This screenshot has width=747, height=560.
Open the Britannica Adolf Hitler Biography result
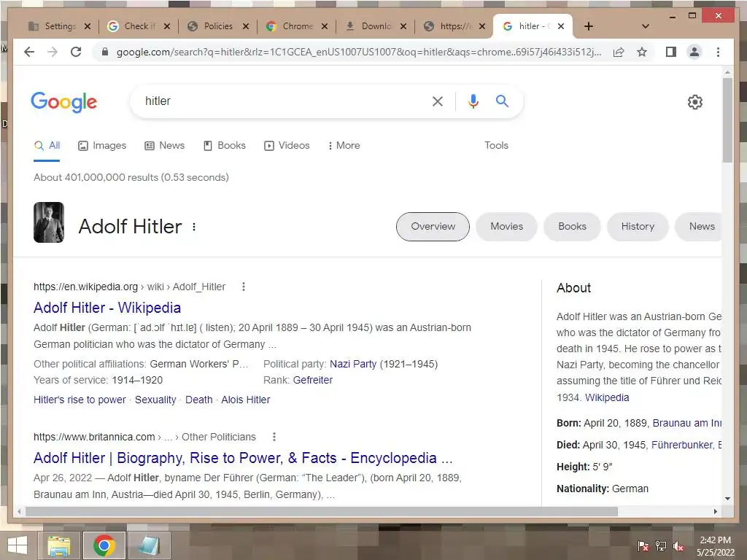click(243, 458)
